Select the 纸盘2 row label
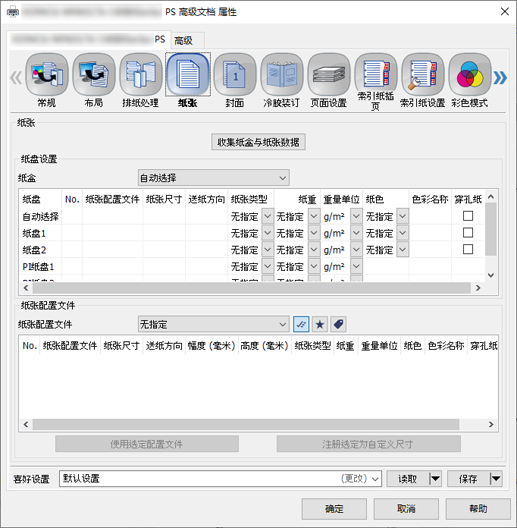 [x=34, y=250]
